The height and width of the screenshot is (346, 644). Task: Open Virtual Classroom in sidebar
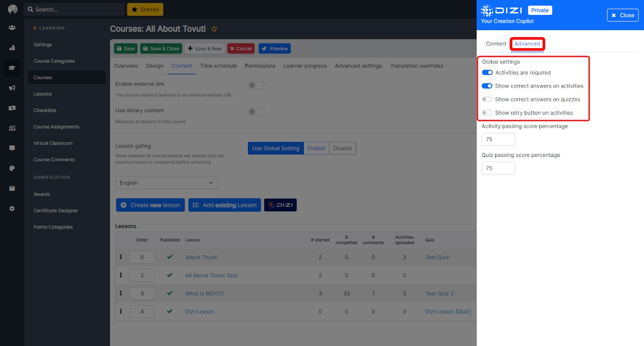pos(53,143)
